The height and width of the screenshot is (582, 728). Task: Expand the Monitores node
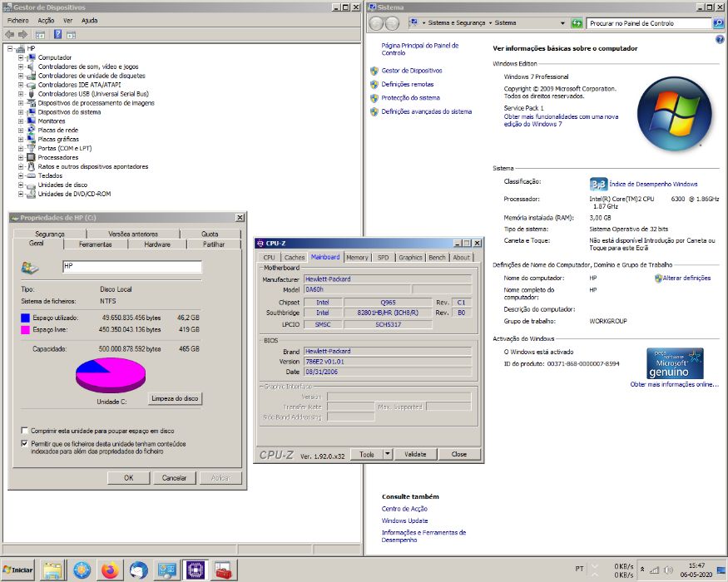click(21, 121)
